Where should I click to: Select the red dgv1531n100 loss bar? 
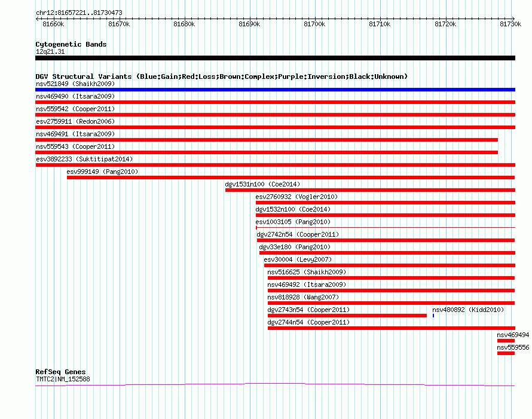pos(370,190)
